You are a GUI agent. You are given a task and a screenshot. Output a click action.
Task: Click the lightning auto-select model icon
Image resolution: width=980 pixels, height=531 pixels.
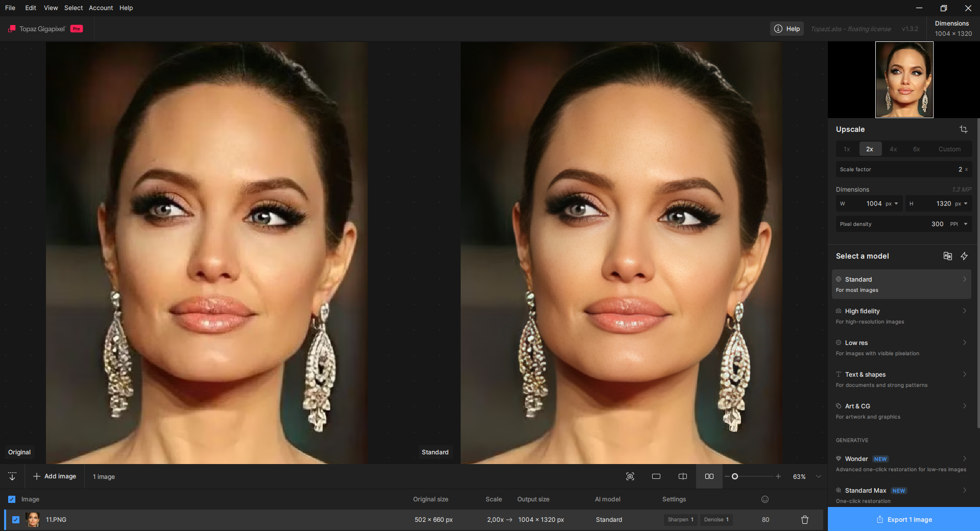(x=964, y=256)
